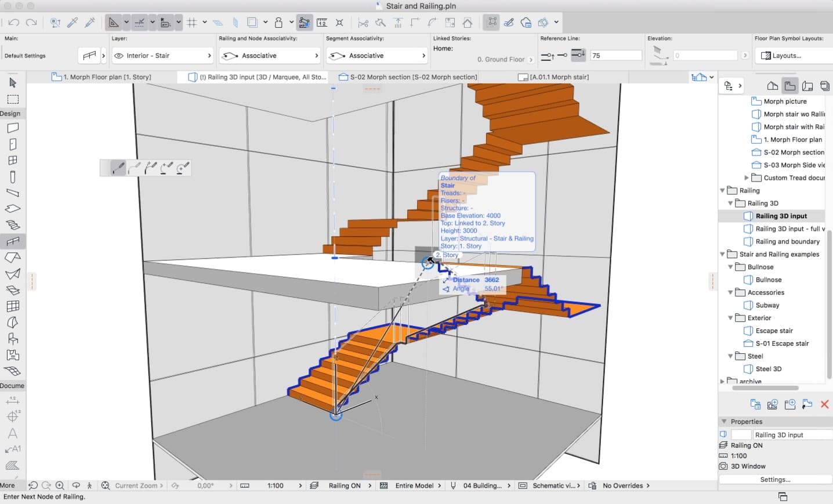Open the Segment Associativity dropdown
Image resolution: width=833 pixels, height=504 pixels.
377,56
